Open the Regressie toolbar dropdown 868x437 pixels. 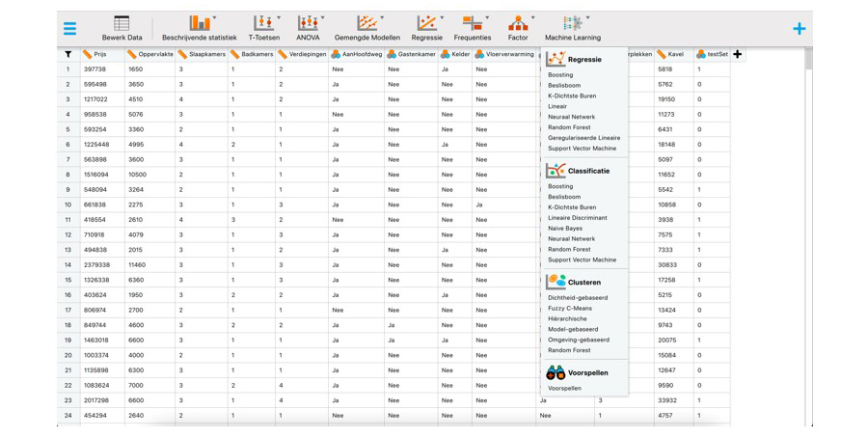[426, 28]
